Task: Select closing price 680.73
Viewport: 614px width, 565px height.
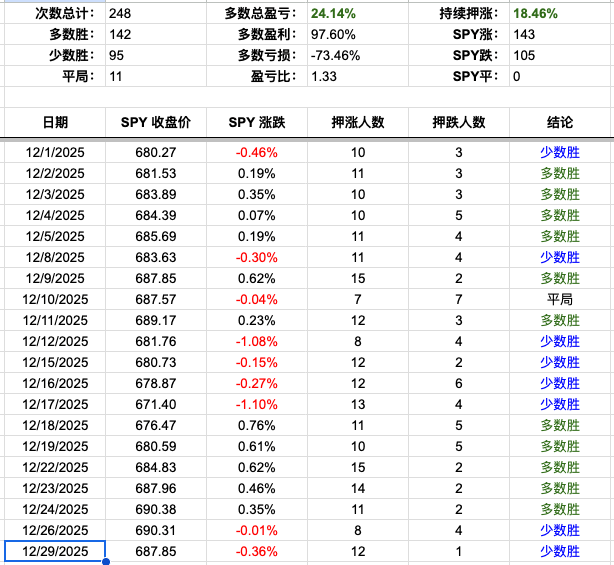Action: (156, 363)
